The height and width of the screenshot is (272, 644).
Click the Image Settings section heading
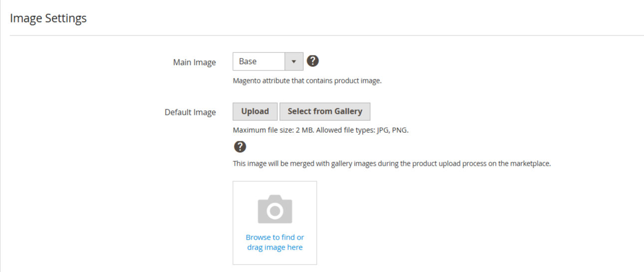tap(48, 18)
